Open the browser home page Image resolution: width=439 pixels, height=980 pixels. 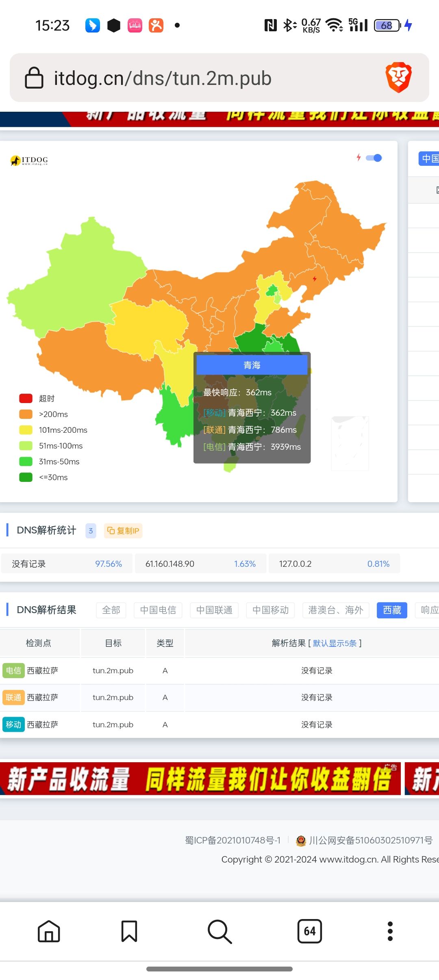pyautogui.click(x=49, y=931)
